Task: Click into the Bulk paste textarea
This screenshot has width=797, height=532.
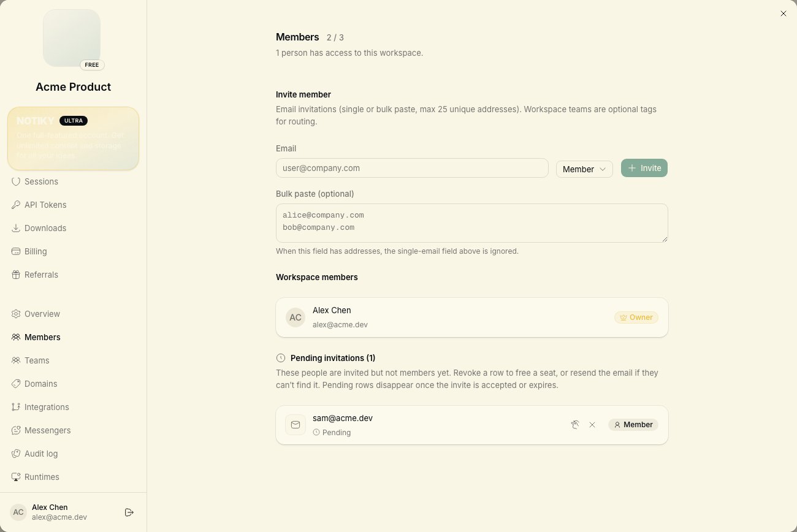Action: (x=472, y=223)
